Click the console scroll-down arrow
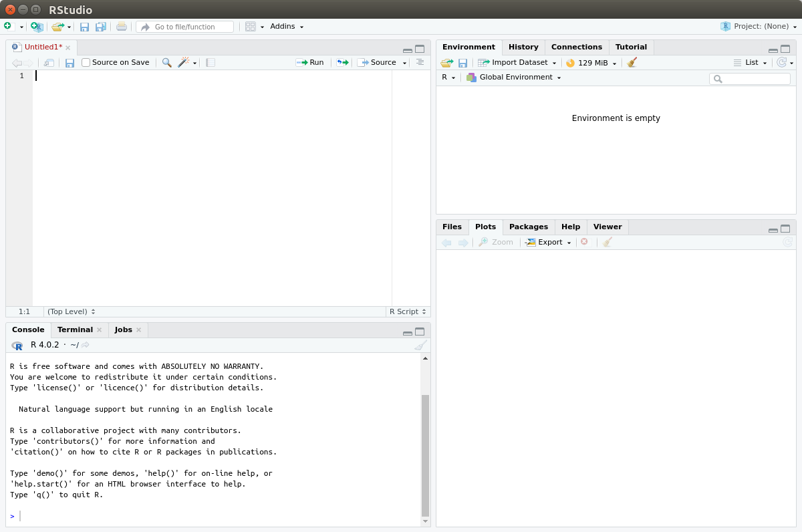The image size is (802, 532). [x=425, y=521]
